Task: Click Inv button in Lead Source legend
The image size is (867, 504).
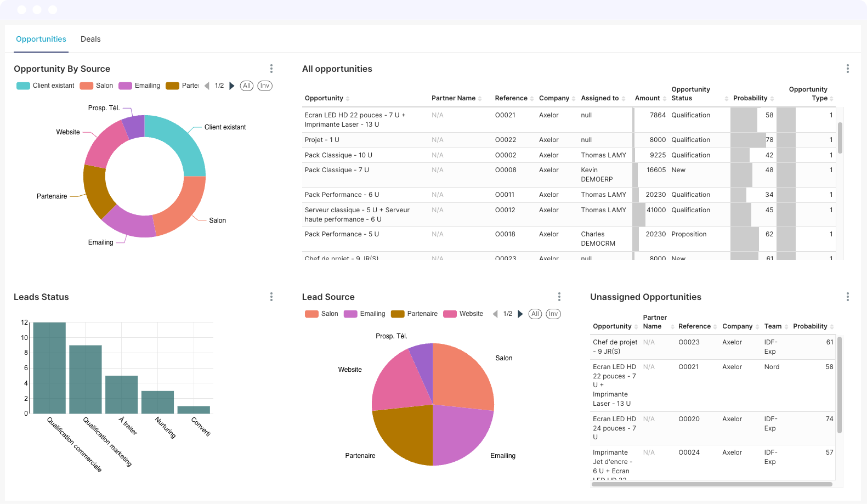Action: click(553, 314)
